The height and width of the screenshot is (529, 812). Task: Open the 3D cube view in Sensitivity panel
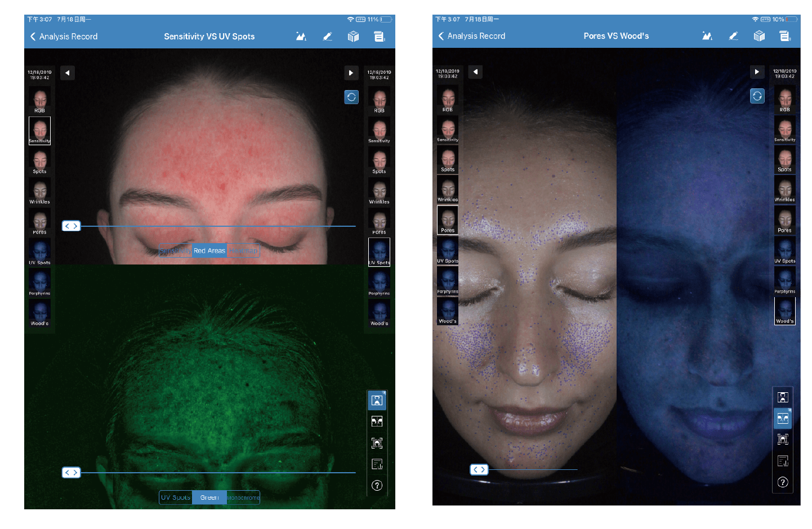354,36
